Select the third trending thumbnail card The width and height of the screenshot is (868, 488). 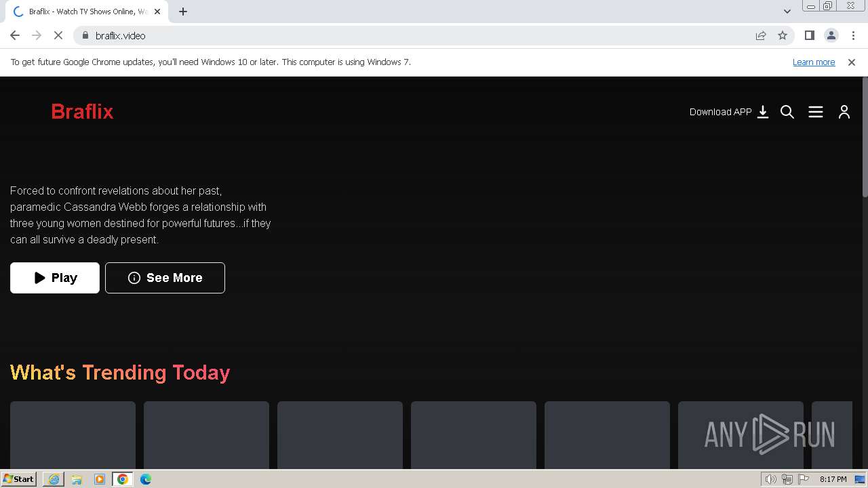click(340, 434)
